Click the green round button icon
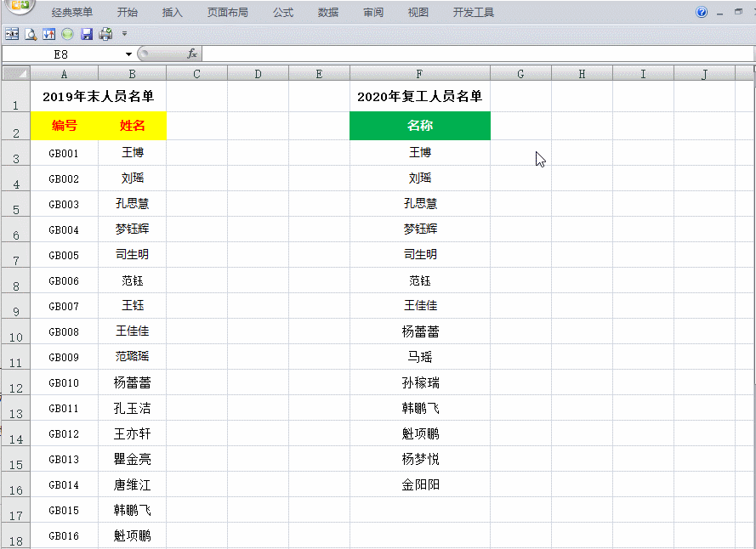The image size is (756, 549). (67, 34)
